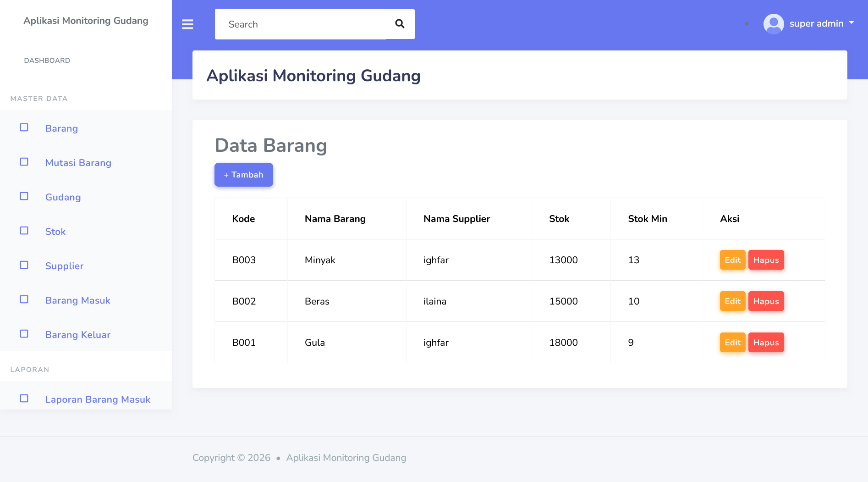
Task: Expand the super admin dropdown caret
Action: pyautogui.click(x=852, y=22)
